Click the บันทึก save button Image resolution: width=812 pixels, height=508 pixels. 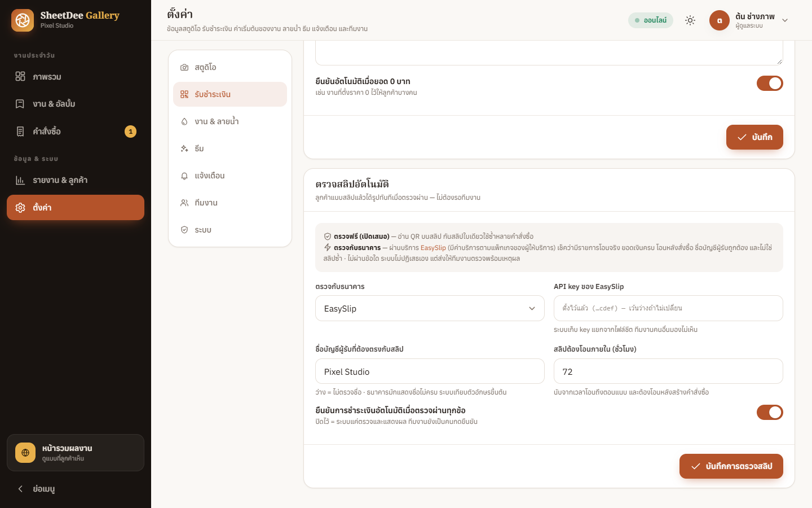point(754,137)
